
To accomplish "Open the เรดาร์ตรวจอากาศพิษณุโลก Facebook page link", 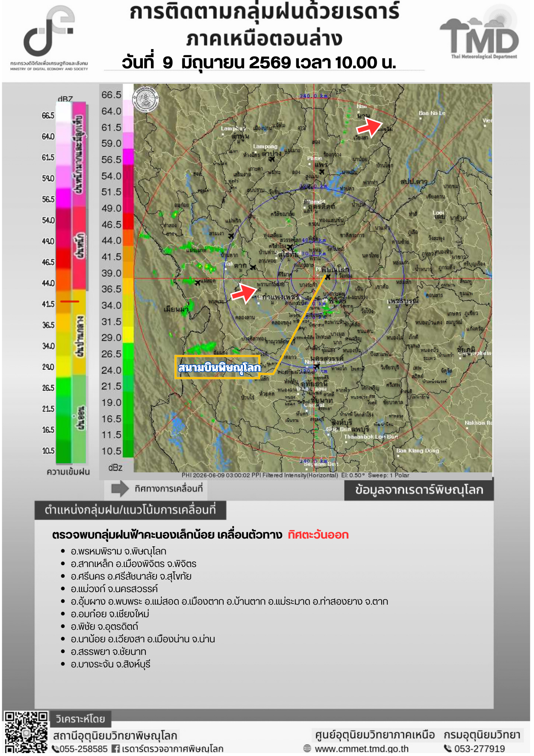I will point(173,749).
